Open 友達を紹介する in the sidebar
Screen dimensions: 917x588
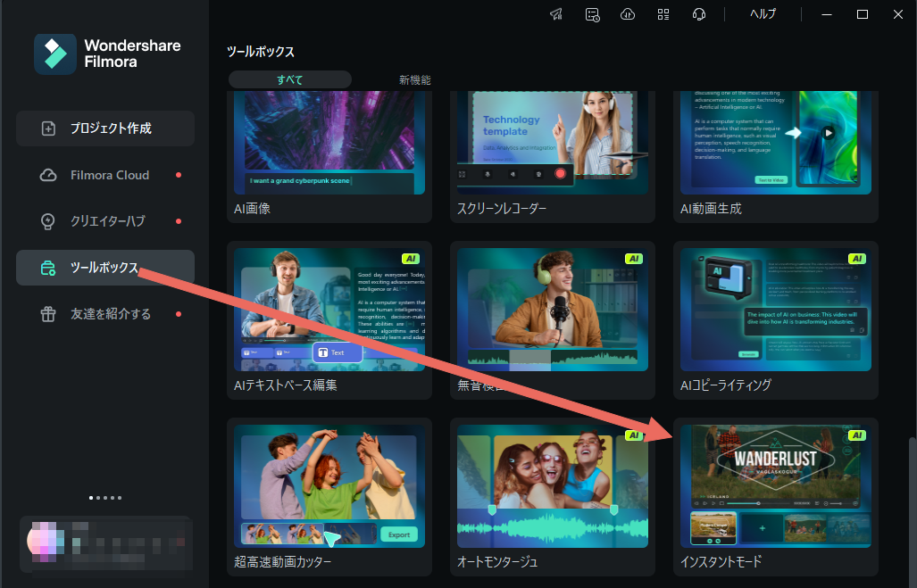click(105, 314)
